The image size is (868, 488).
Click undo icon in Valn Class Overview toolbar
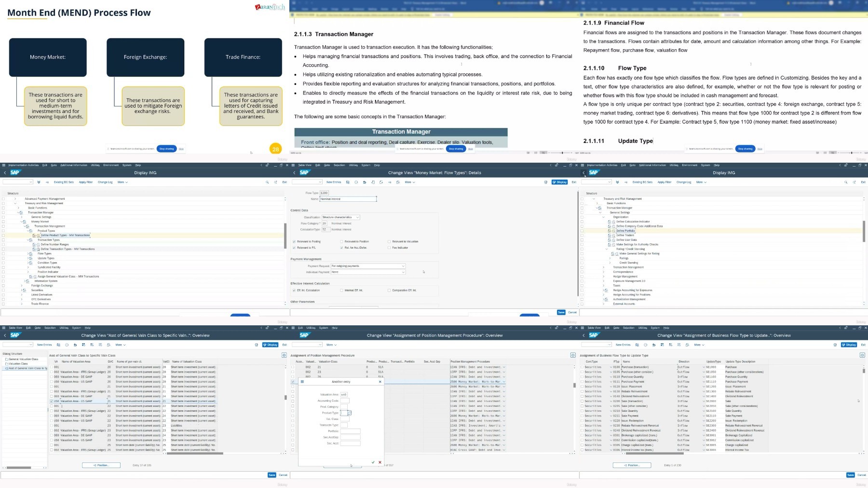[x=75, y=345]
